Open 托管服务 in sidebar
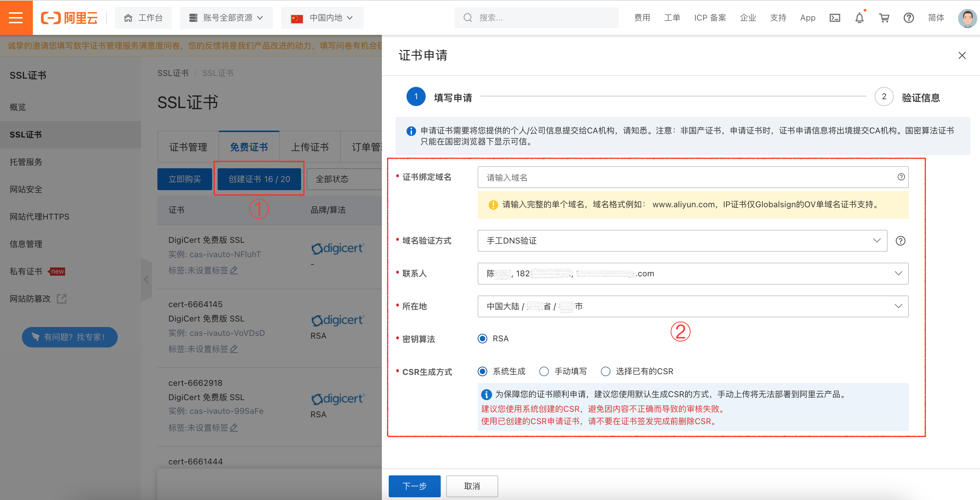 coord(26,162)
